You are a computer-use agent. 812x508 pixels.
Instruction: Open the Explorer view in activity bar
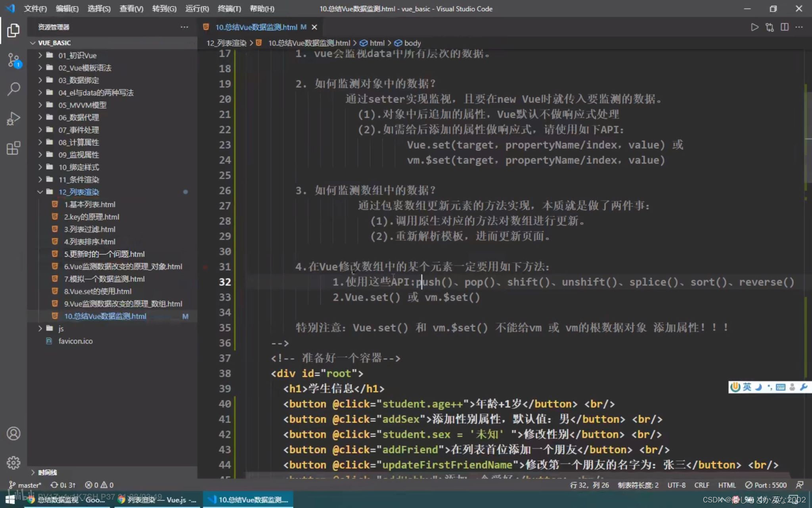13,31
